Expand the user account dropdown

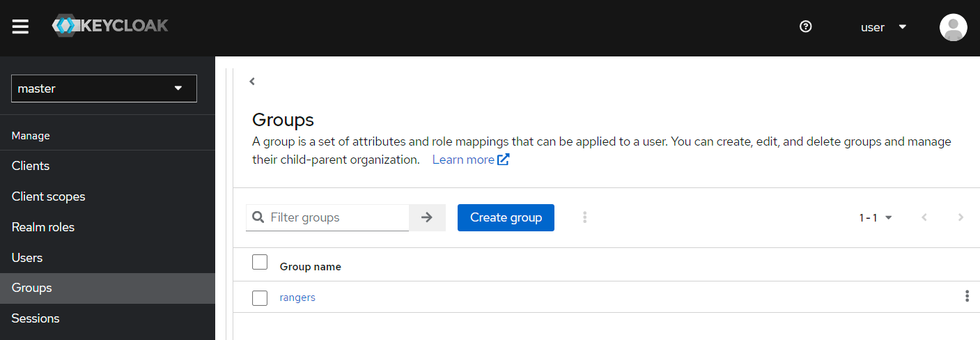tap(884, 27)
